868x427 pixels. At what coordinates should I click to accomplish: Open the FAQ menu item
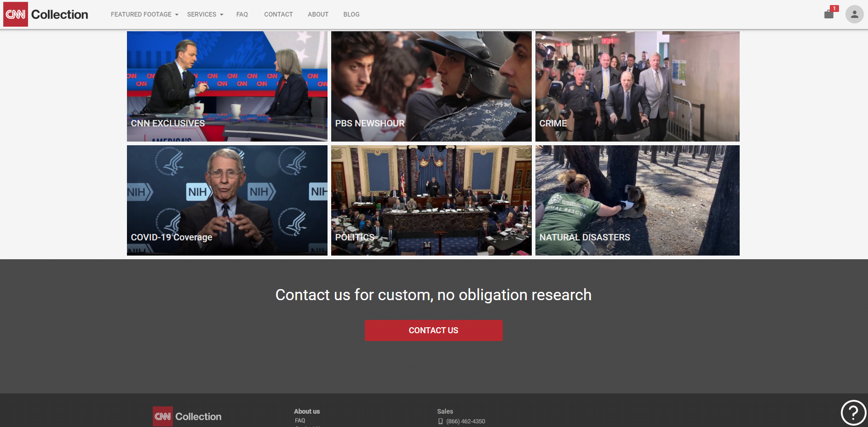242,14
